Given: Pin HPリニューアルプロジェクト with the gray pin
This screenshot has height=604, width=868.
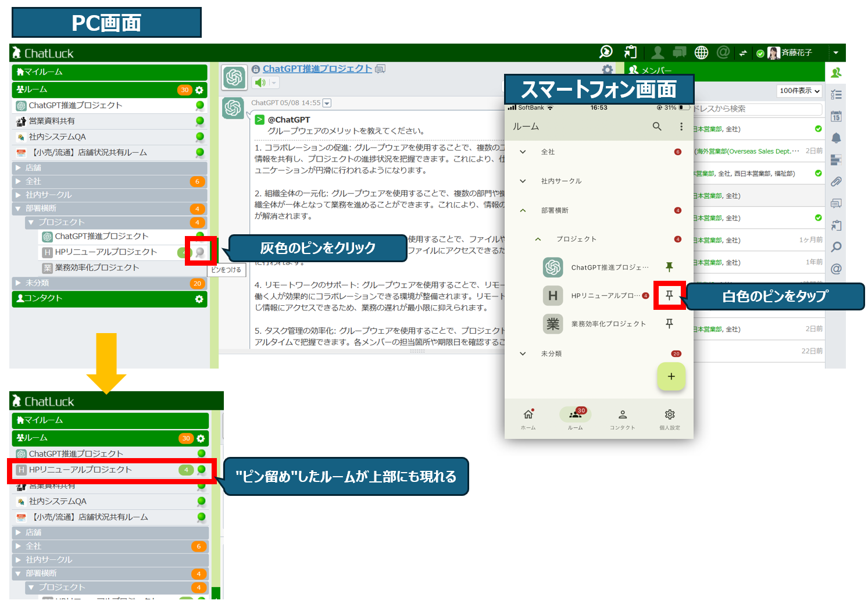Looking at the screenshot, I should [x=200, y=252].
